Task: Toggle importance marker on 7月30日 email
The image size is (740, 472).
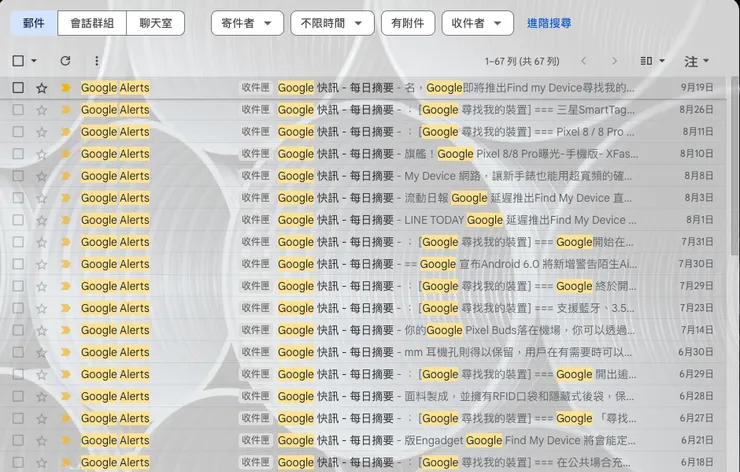Action: (66, 264)
